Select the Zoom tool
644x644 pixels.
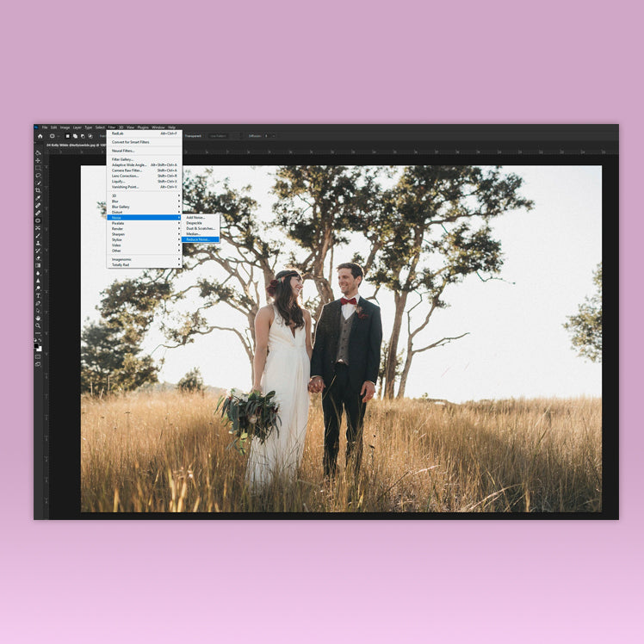click(x=38, y=326)
